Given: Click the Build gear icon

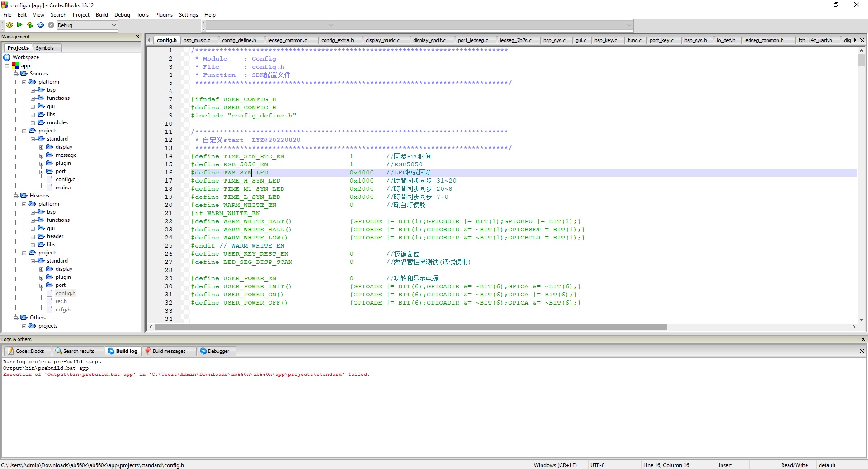Looking at the screenshot, I should (9, 25).
